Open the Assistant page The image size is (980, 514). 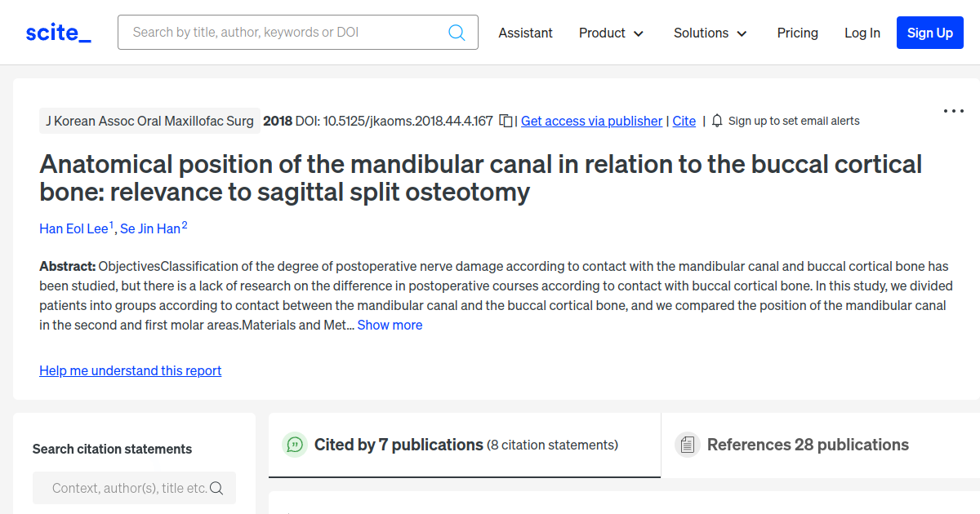pyautogui.click(x=525, y=33)
